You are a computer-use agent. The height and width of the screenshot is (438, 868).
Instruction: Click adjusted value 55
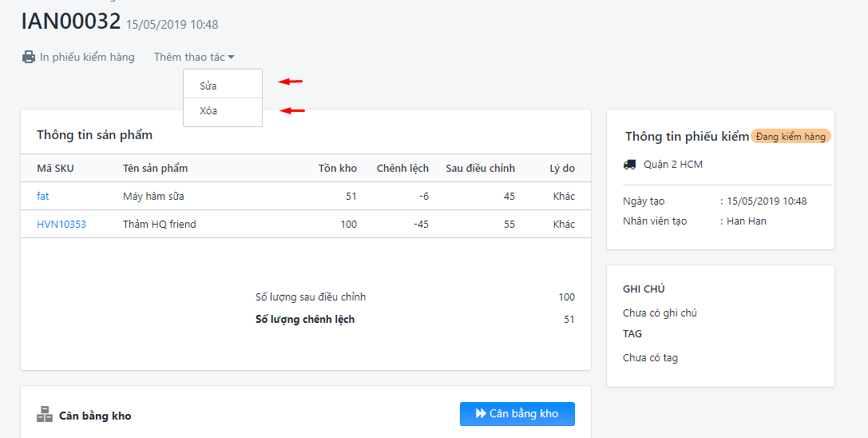click(x=509, y=225)
